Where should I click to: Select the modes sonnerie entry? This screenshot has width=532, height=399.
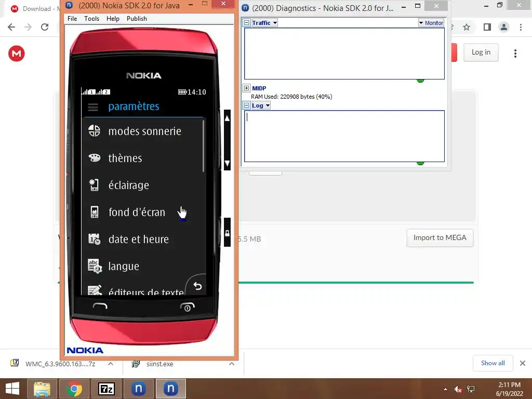(x=142, y=131)
